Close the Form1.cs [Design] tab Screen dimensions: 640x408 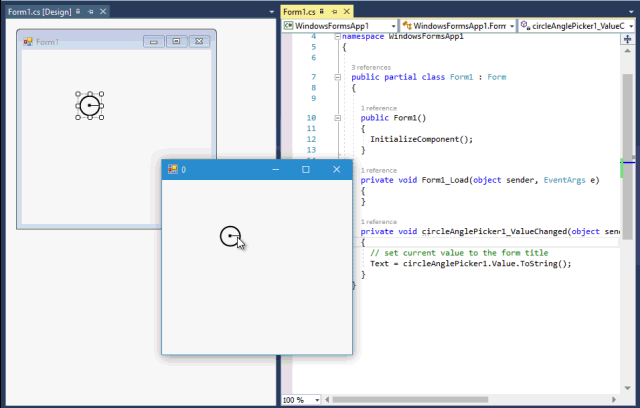point(103,11)
